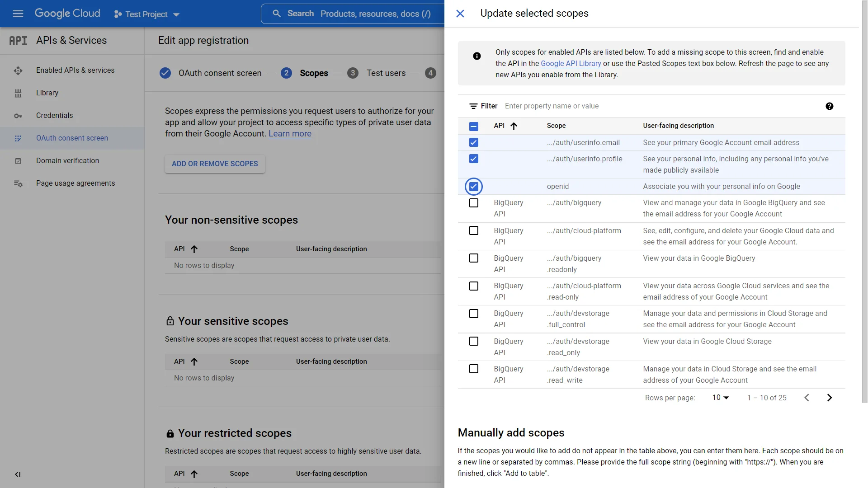Click the next page arrow for scopes list
Image resolution: width=868 pixels, height=488 pixels.
coord(829,398)
